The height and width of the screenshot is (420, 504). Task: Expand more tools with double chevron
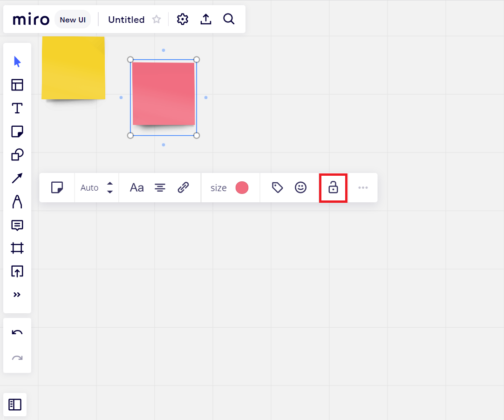point(17,295)
